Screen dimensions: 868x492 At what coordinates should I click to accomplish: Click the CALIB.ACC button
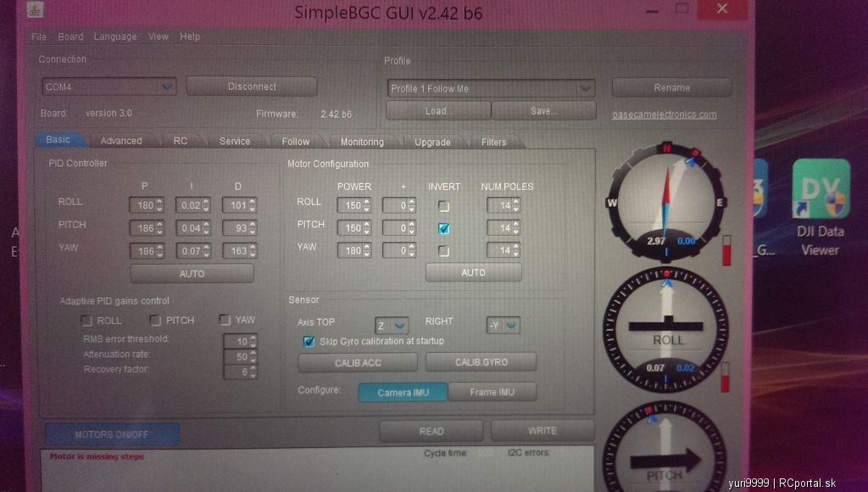point(358,363)
